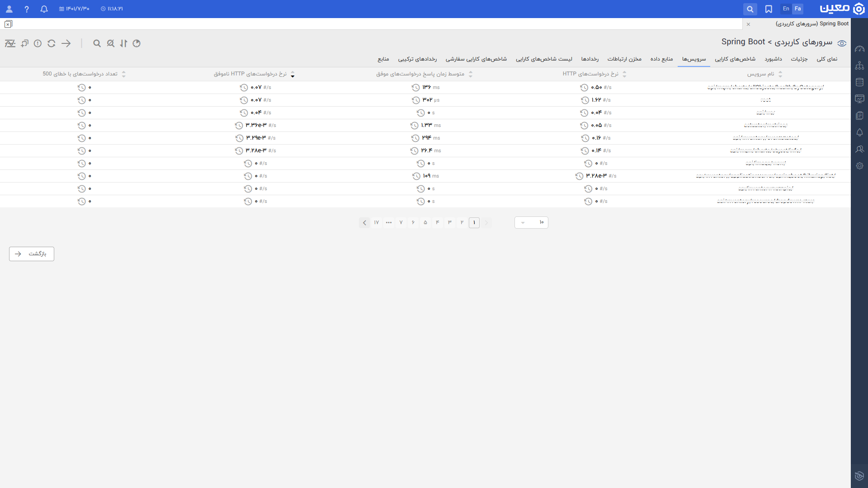This screenshot has width=868, height=488.
Task: Click the history icon beside 136 ms
Action: coord(415,88)
